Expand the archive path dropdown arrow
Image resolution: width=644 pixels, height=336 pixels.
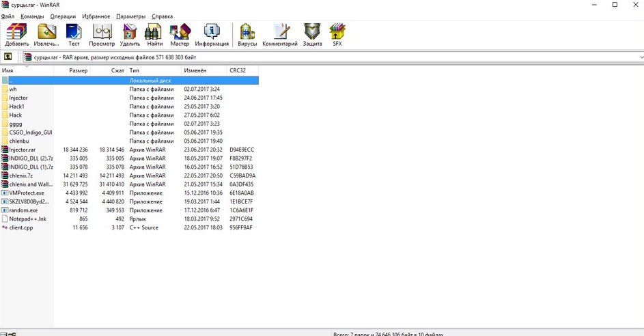point(641,57)
